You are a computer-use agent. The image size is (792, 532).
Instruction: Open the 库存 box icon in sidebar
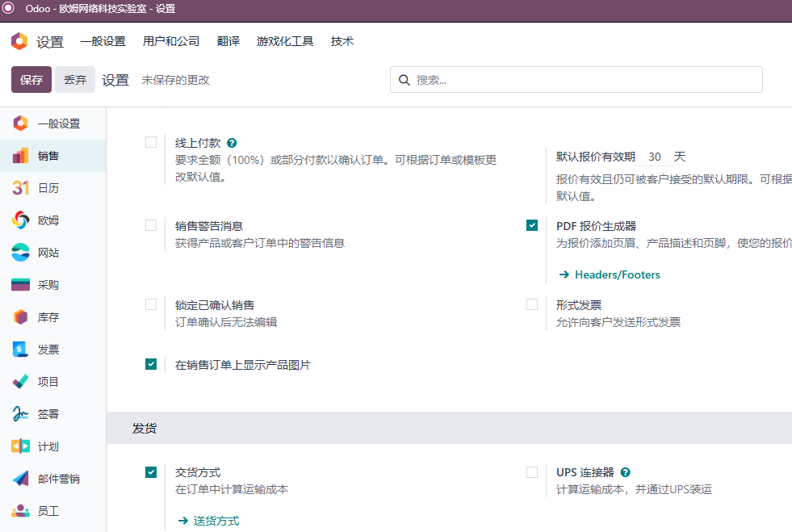tap(20, 317)
